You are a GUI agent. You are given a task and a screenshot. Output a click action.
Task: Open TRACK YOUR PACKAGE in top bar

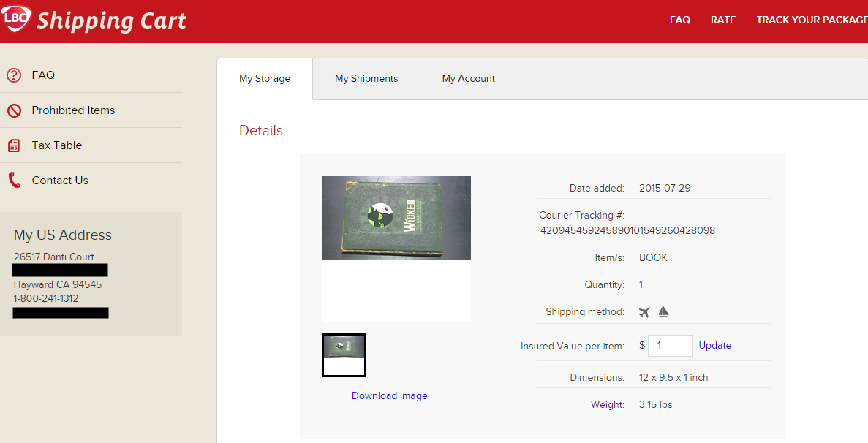(x=812, y=20)
